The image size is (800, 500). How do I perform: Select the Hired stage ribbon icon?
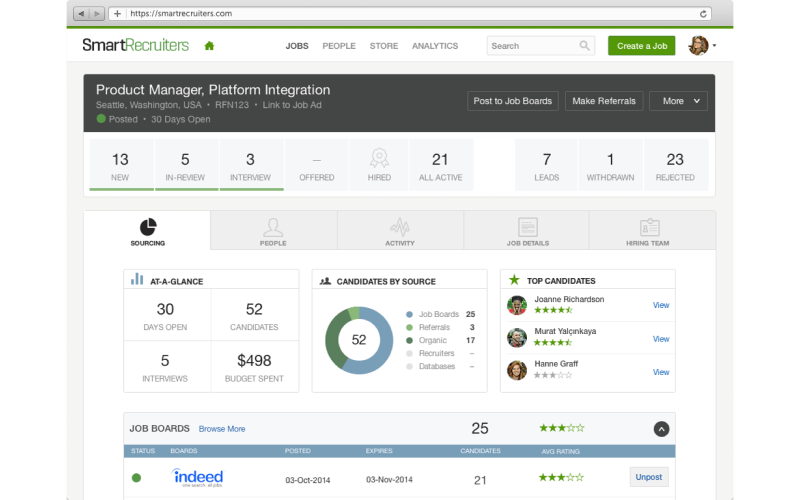pyautogui.click(x=379, y=158)
